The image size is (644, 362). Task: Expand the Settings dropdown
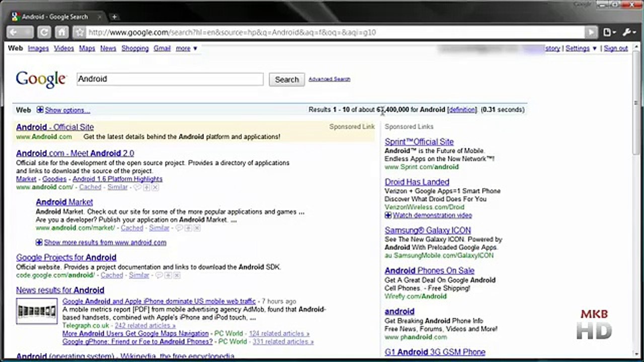[581, 48]
